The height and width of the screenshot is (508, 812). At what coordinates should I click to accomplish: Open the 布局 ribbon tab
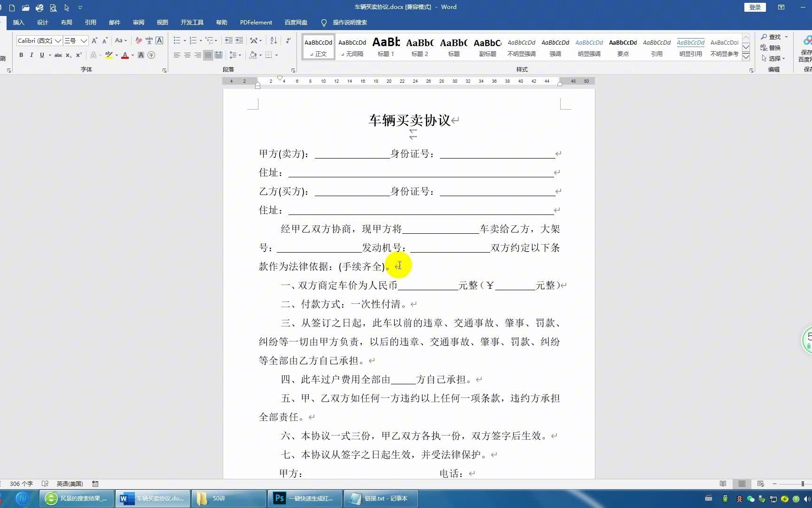(67, 22)
